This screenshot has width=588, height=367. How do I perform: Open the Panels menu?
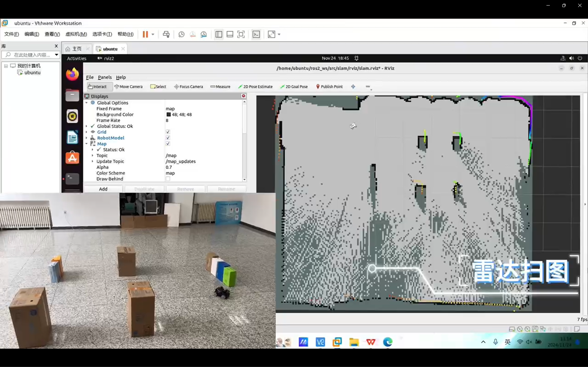click(x=105, y=77)
